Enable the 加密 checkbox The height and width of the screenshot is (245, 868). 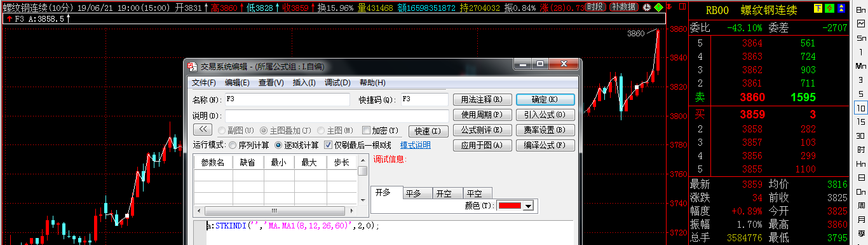380,130
